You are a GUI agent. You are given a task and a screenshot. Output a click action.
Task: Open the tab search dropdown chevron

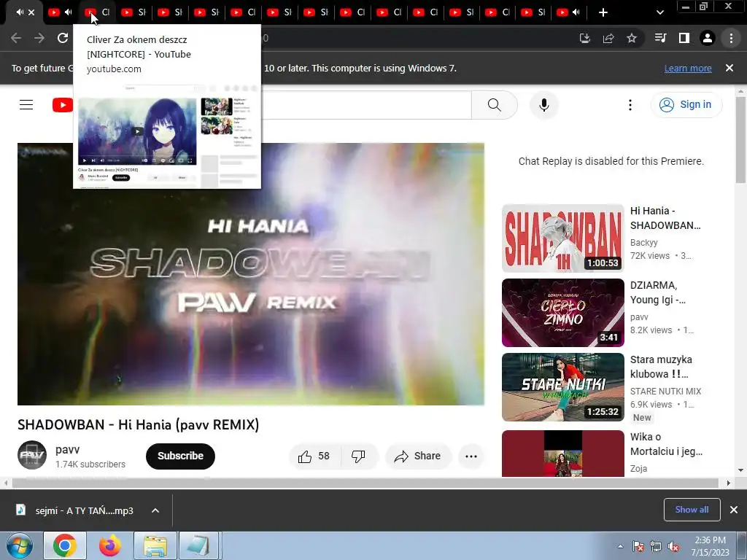[659, 12]
